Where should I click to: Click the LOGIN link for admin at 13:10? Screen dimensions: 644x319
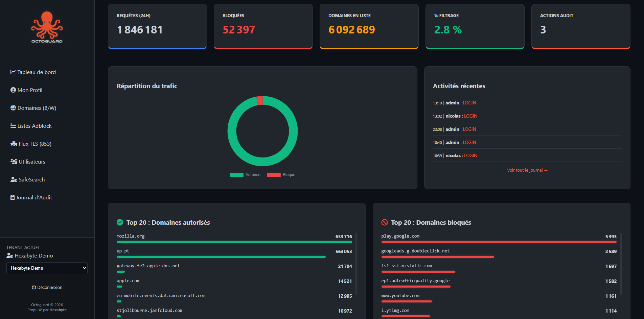(469, 103)
